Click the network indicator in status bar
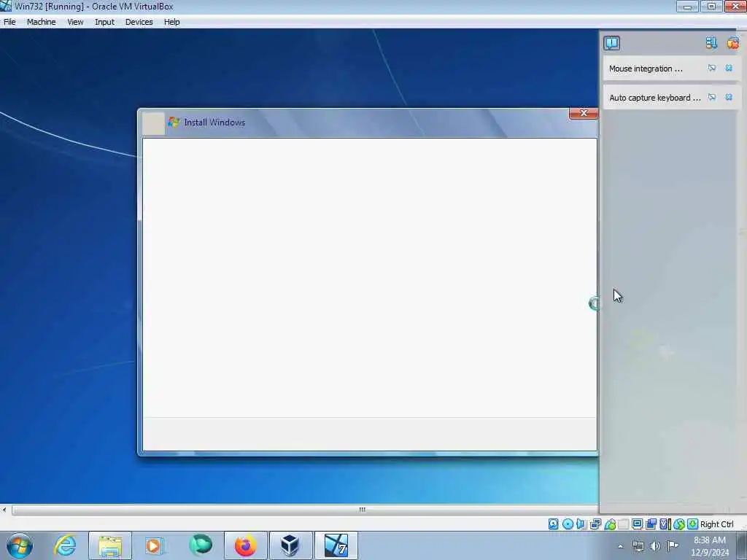The image size is (747, 560). click(595, 524)
